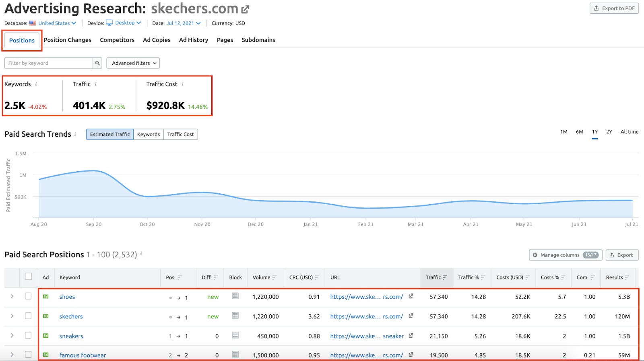644x361 pixels.
Task: Click the Ad icon for skechers keyword
Action: point(46,316)
